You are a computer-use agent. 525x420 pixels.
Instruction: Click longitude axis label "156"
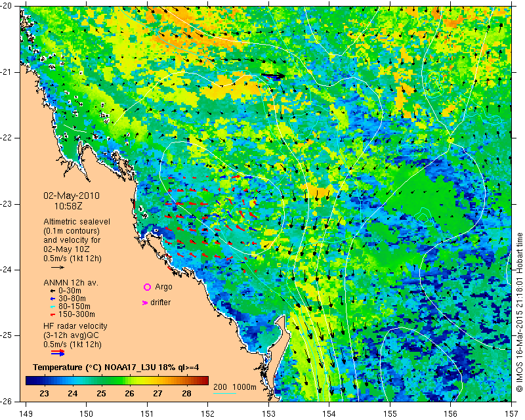[x=451, y=414]
